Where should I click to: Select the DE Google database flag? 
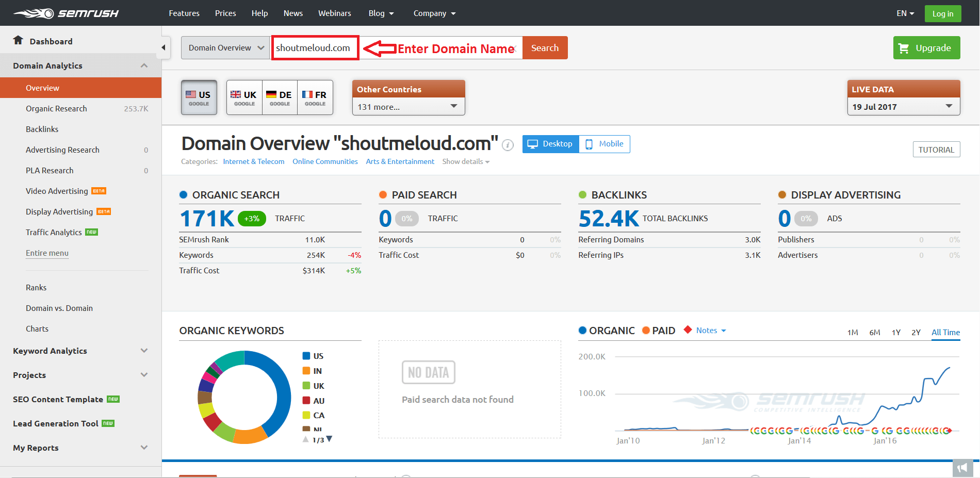(280, 97)
